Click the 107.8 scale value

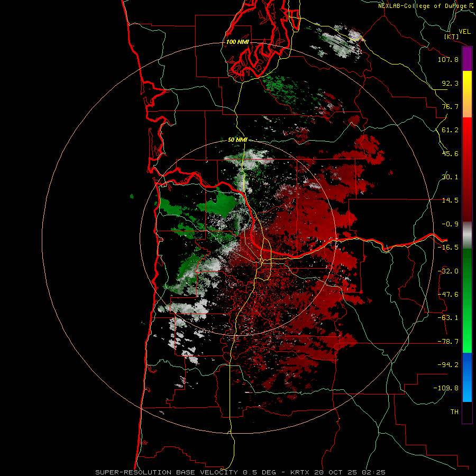point(448,59)
